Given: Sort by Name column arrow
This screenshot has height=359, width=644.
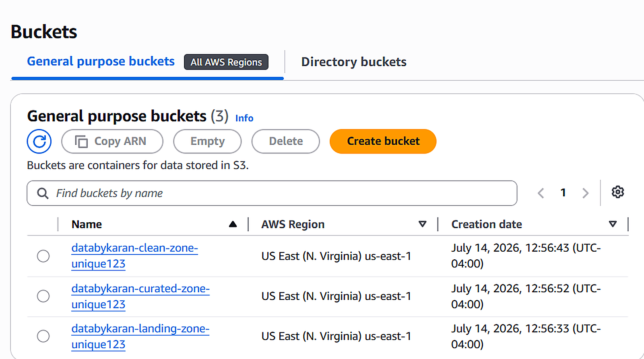Looking at the screenshot, I should (233, 224).
